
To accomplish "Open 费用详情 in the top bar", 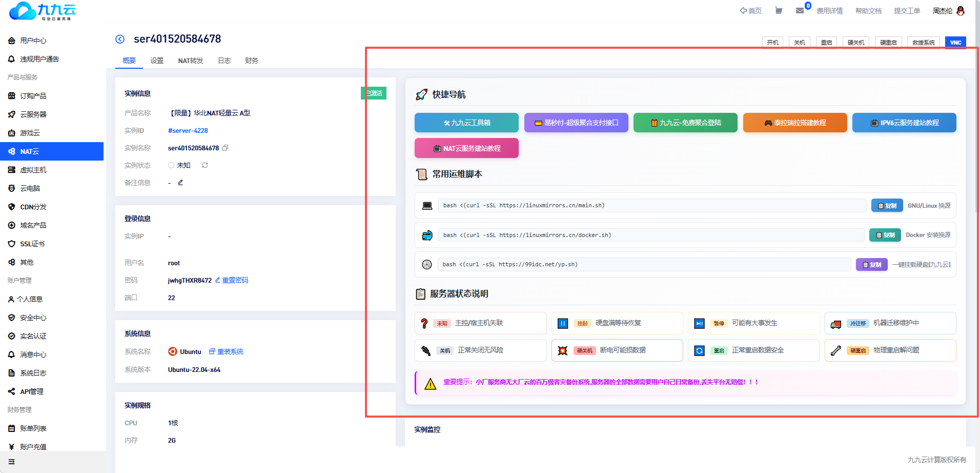I will tap(830, 11).
